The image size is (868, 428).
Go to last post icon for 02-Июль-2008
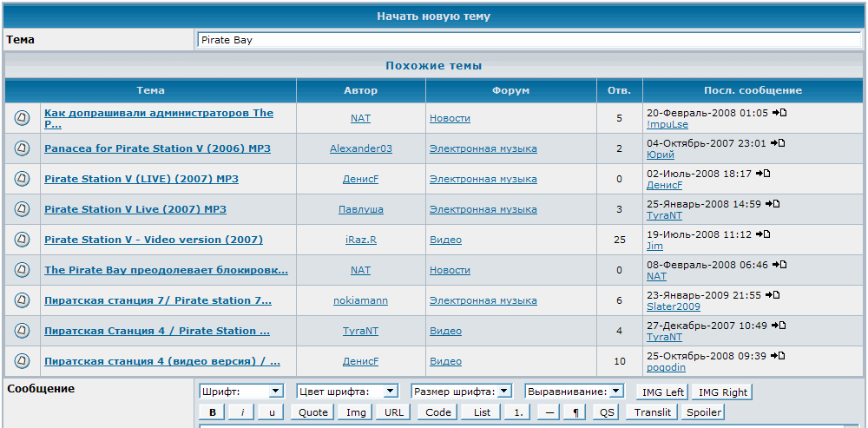tap(763, 174)
